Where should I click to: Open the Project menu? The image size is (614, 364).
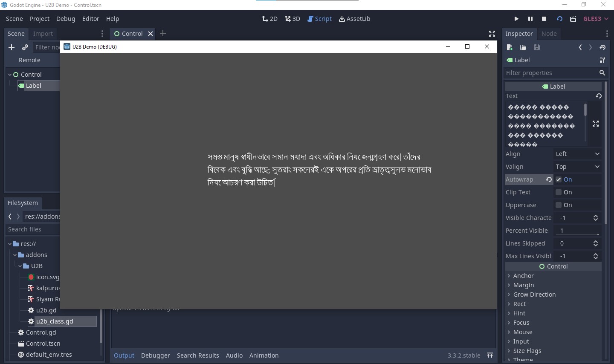(40, 19)
